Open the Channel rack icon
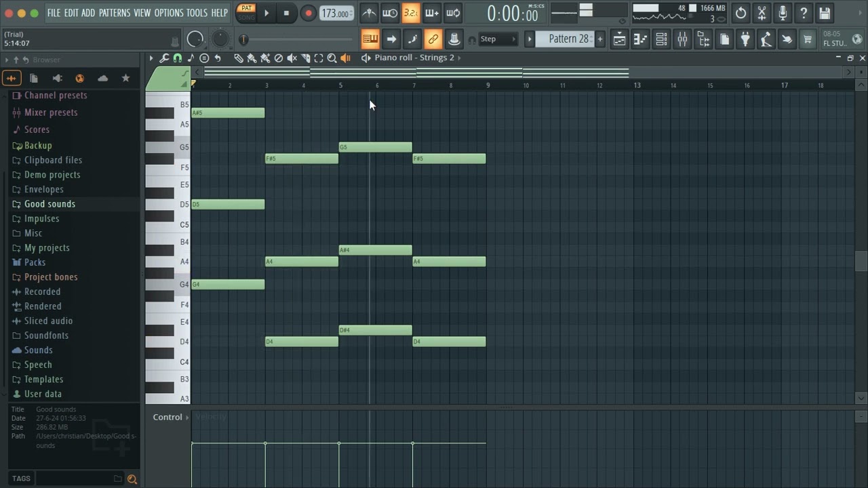The height and width of the screenshot is (488, 868). [661, 39]
